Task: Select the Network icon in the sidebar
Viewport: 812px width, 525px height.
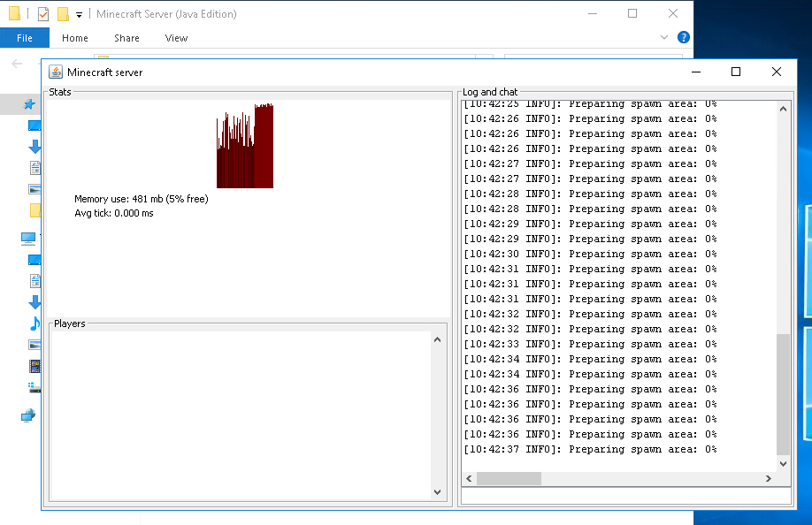Action: [x=29, y=415]
